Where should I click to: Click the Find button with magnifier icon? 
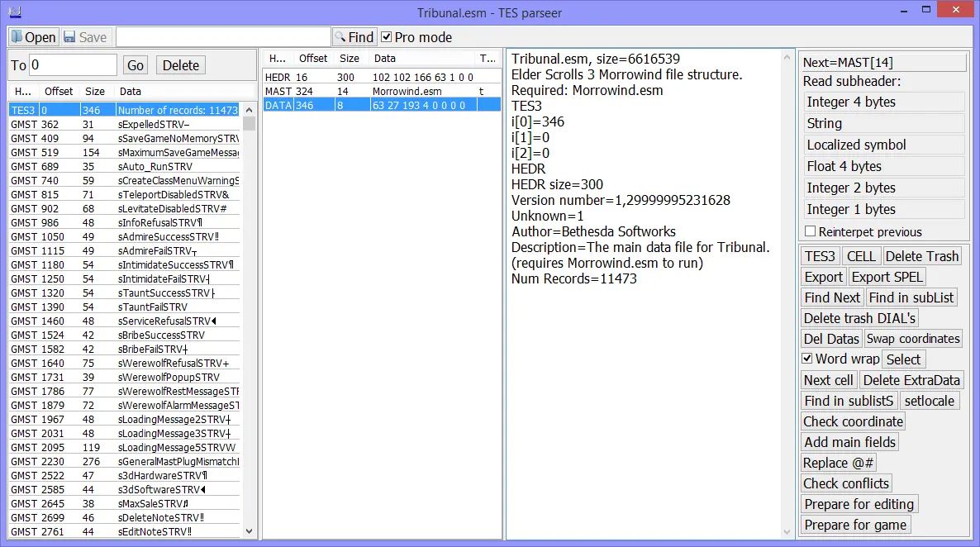click(354, 37)
